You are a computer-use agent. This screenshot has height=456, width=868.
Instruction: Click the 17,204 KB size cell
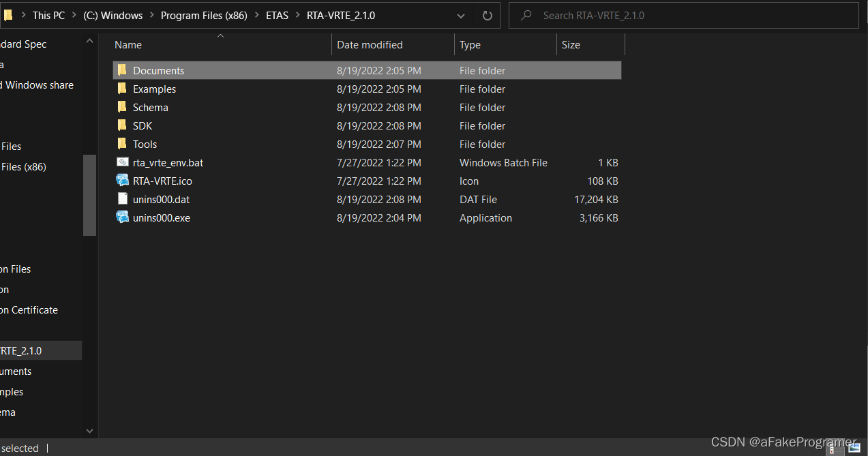[596, 199]
